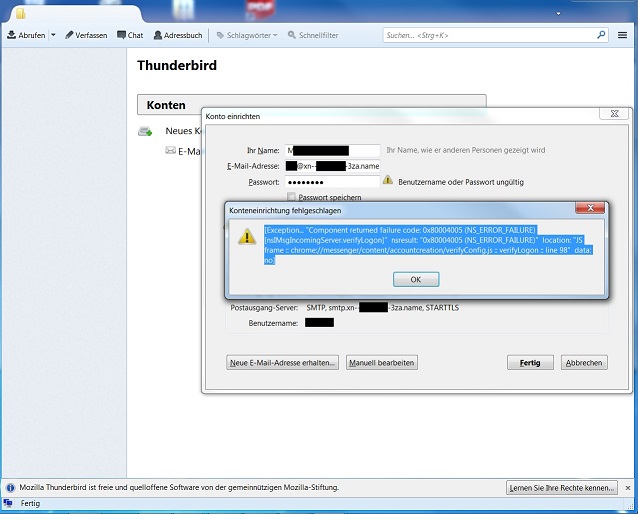The image size is (638, 514).
Task: Click the E-Mail envelope icon under Konten
Action: coord(170,150)
